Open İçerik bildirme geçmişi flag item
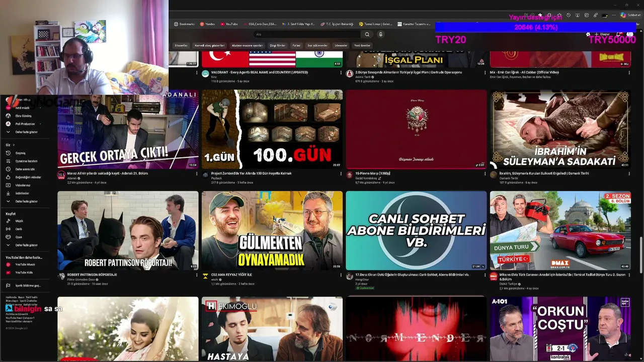Screen dimensions: 644x362 pyautogui.click(x=28, y=286)
